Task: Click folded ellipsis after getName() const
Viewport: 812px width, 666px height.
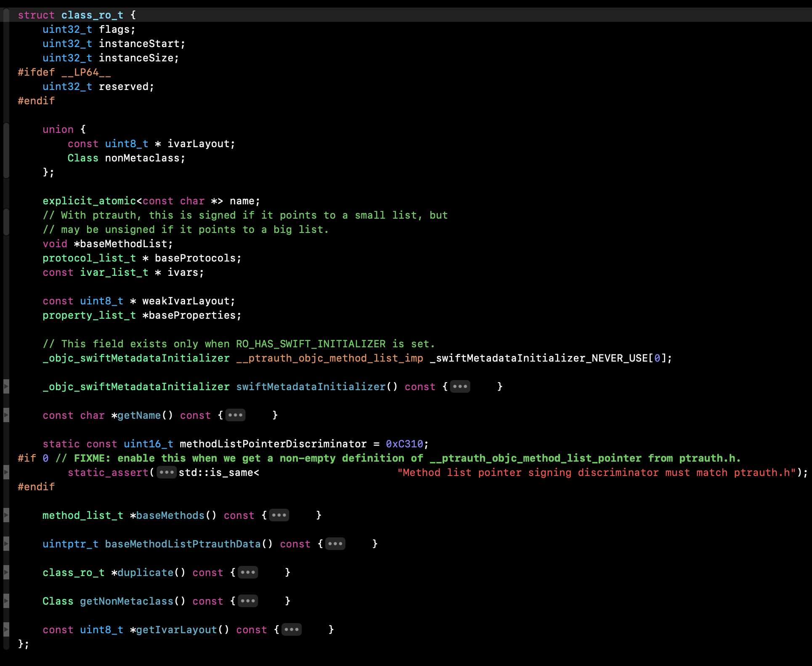Action: pos(235,415)
